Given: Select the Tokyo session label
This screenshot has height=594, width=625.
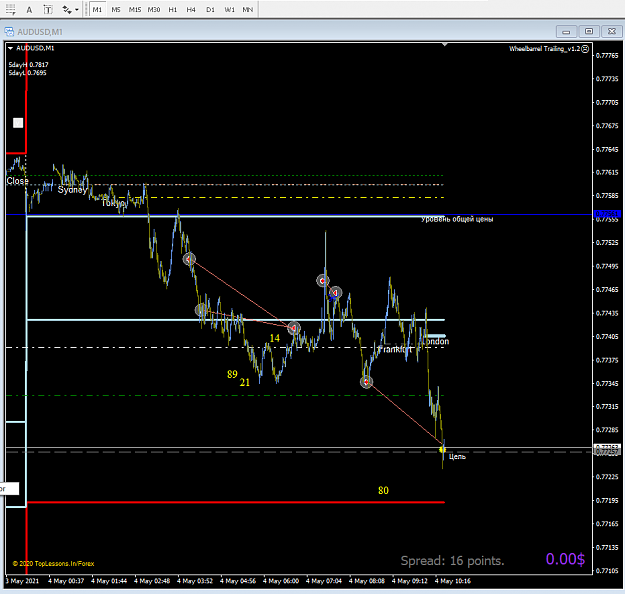Looking at the screenshot, I should 113,203.
